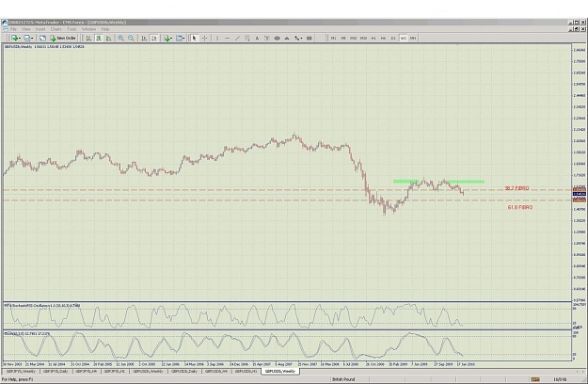Switch to GBPUSDb,H4 chart tab
588x384 pixels.
coord(215,371)
